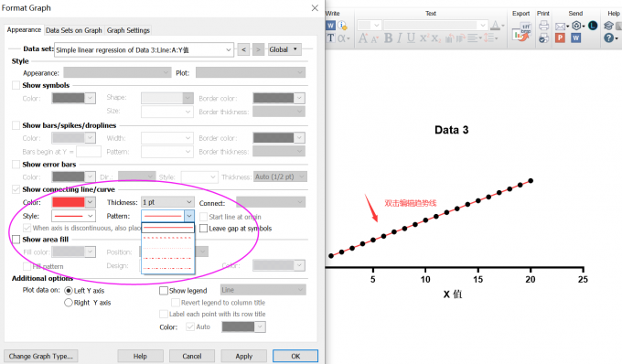The height and width of the screenshot is (364, 622).
Task: Open the graduation cap learning icon
Action: pyautogui.click(x=608, y=26)
